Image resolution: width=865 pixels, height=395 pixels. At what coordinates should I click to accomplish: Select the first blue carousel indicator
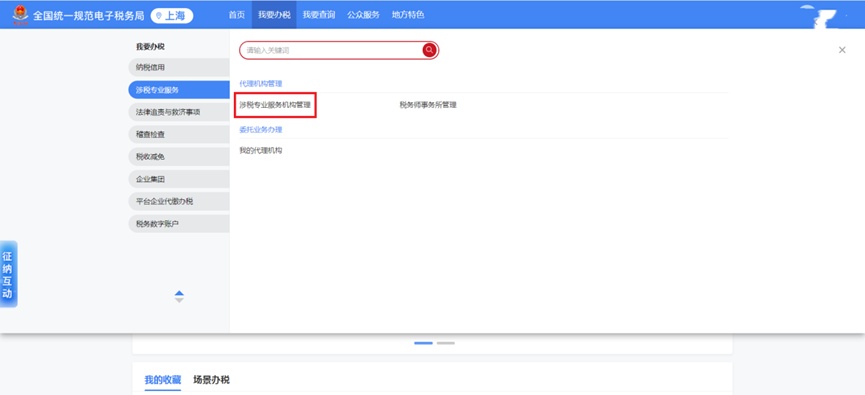click(423, 343)
